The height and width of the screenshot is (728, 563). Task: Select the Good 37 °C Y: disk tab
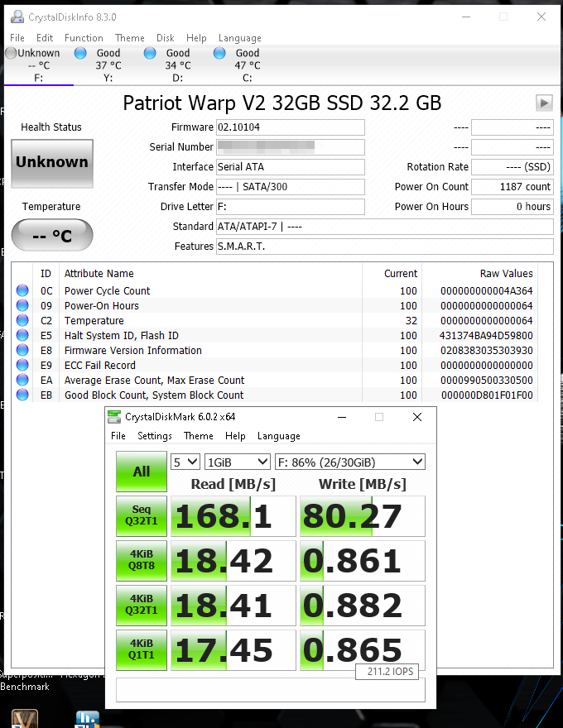108,65
